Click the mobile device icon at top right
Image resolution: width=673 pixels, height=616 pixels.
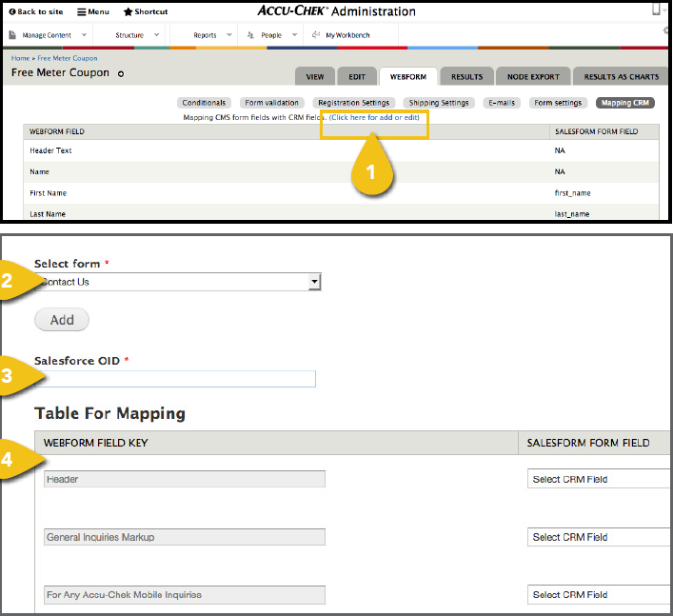[x=656, y=9]
